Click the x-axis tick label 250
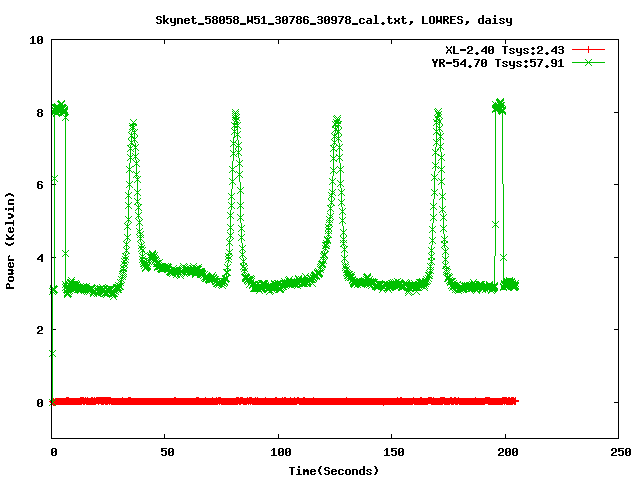Screen dimensions: 640x480 (x=621, y=452)
